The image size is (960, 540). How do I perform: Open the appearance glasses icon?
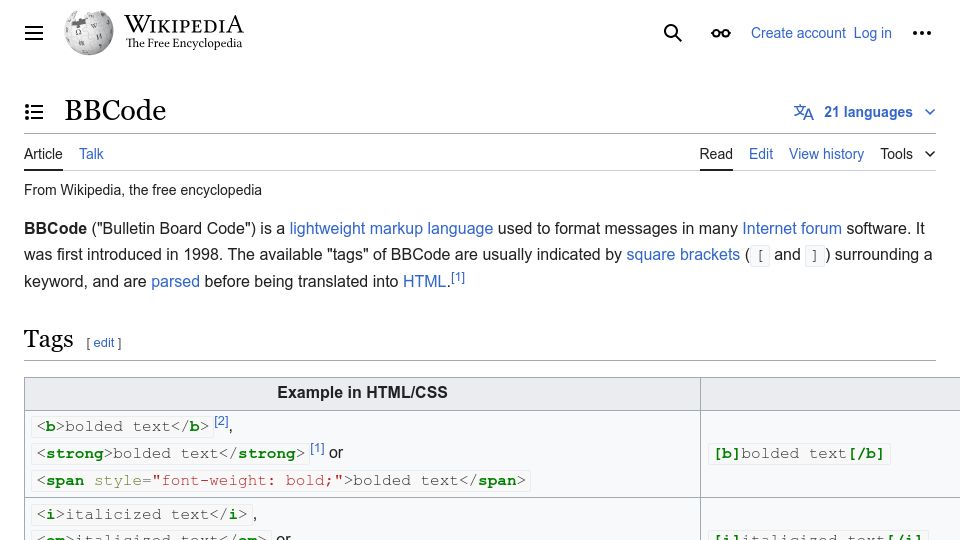721,33
